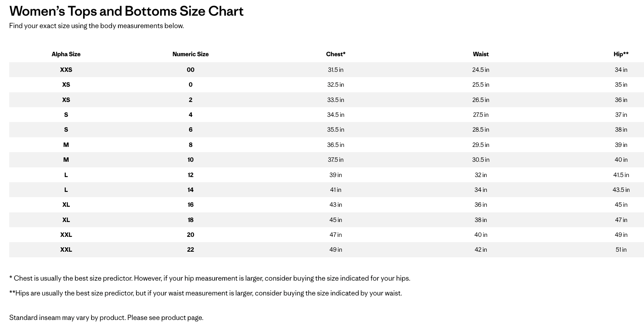Click the 51 in hip measurement

[x=621, y=250]
